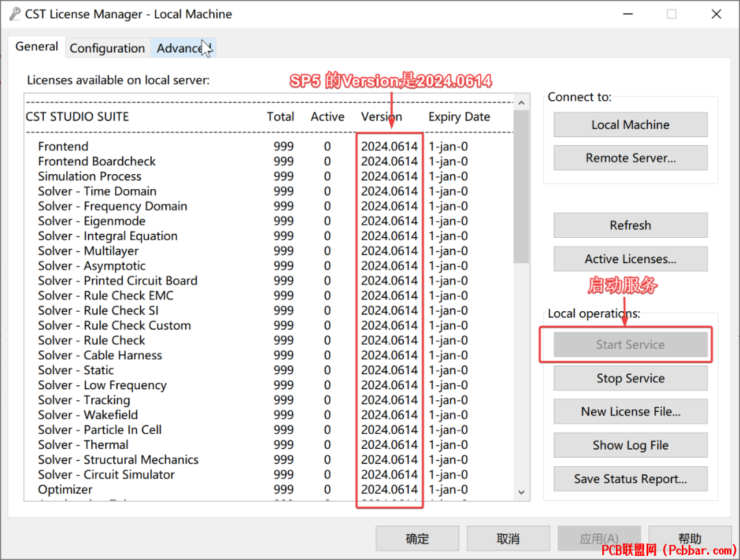Image resolution: width=740 pixels, height=560 pixels.
Task: Save Status Report
Action: click(x=630, y=479)
